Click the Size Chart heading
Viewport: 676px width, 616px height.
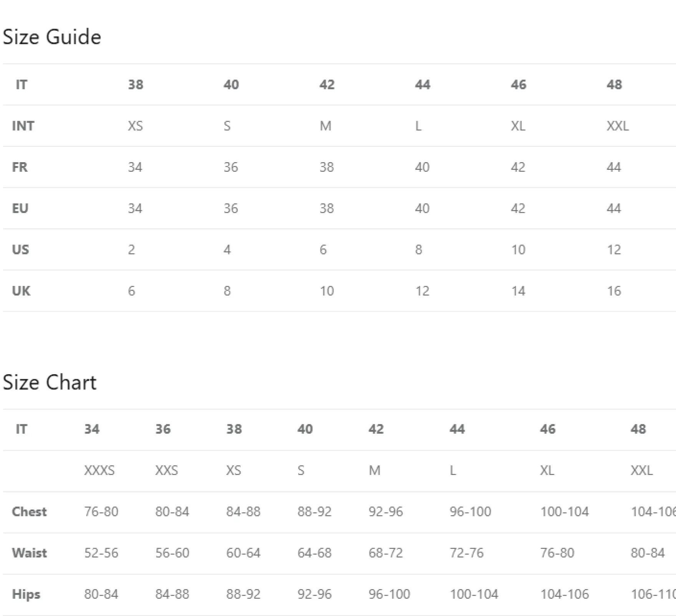click(x=50, y=382)
